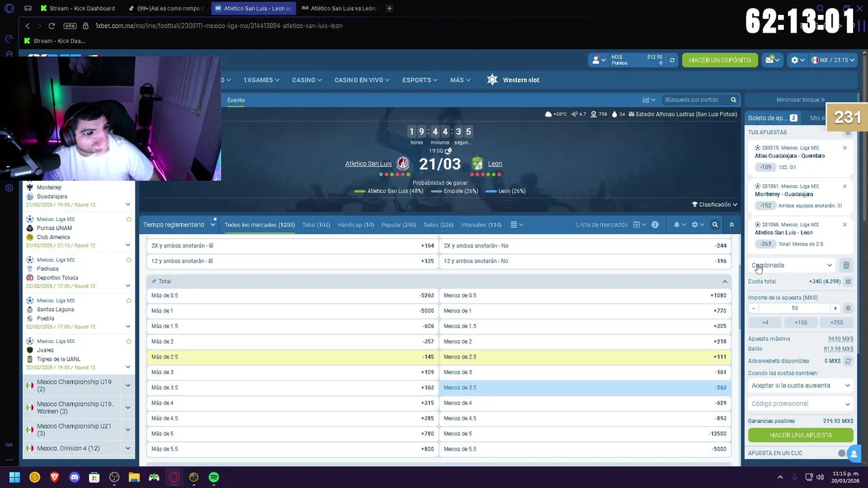The width and height of the screenshot is (868, 488).
Task: Search within markets using magnifier
Action: [x=715, y=224]
